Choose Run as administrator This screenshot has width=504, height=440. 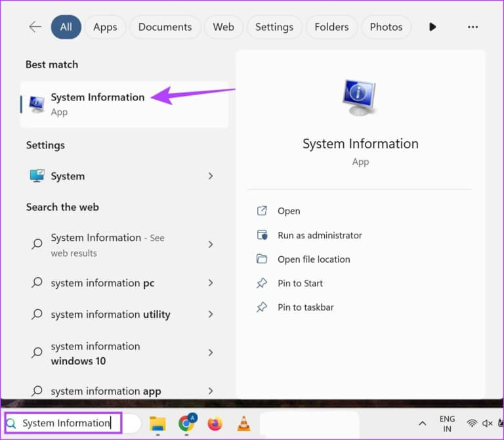tap(320, 236)
